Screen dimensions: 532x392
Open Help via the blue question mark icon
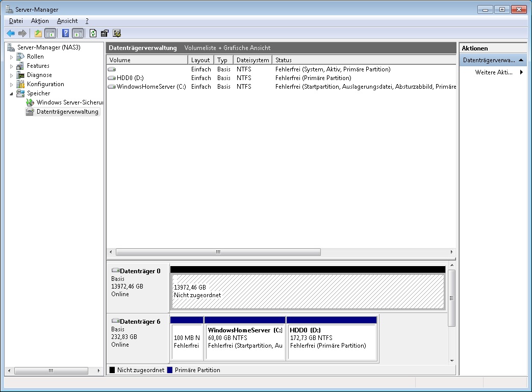65,33
